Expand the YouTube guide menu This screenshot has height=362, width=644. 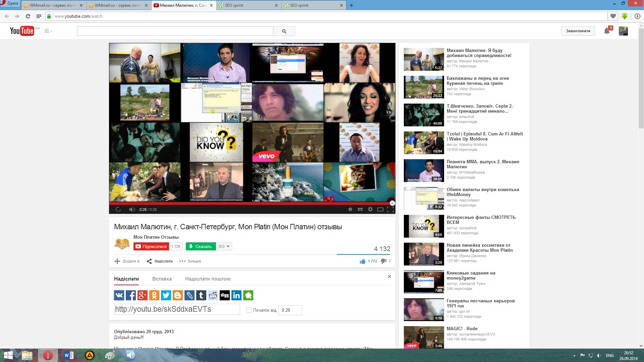[48, 31]
